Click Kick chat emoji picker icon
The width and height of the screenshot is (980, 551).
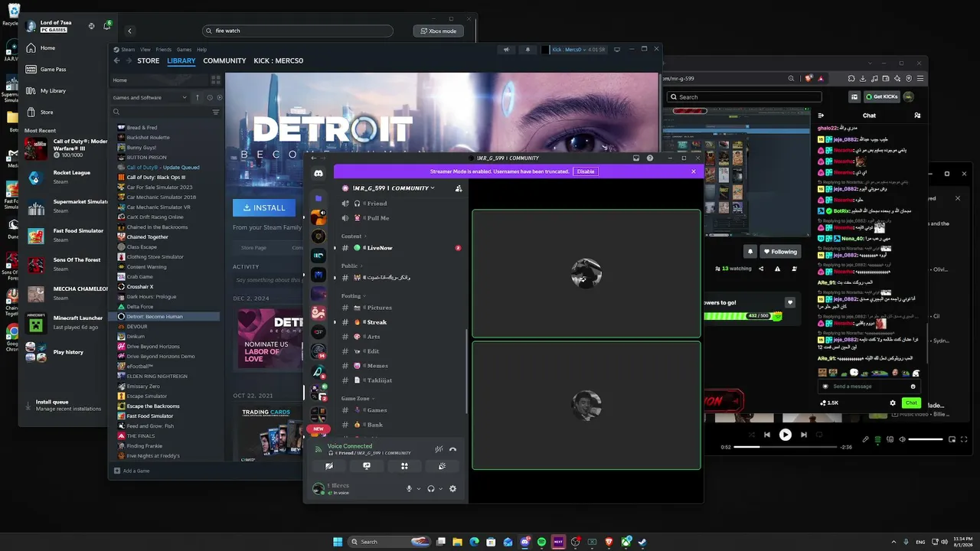tap(913, 386)
